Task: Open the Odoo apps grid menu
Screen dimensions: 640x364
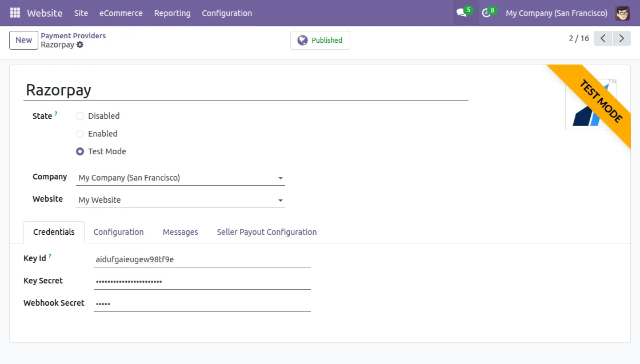Action: coord(14,13)
